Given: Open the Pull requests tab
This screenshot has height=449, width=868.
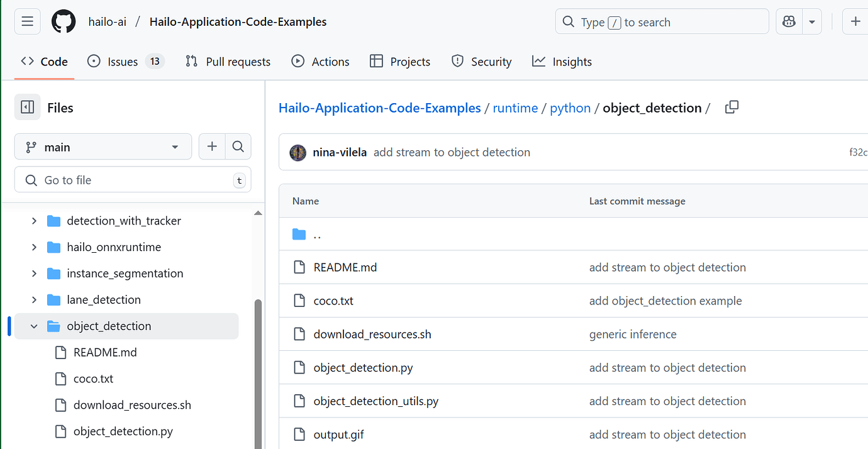Looking at the screenshot, I should click(x=228, y=62).
